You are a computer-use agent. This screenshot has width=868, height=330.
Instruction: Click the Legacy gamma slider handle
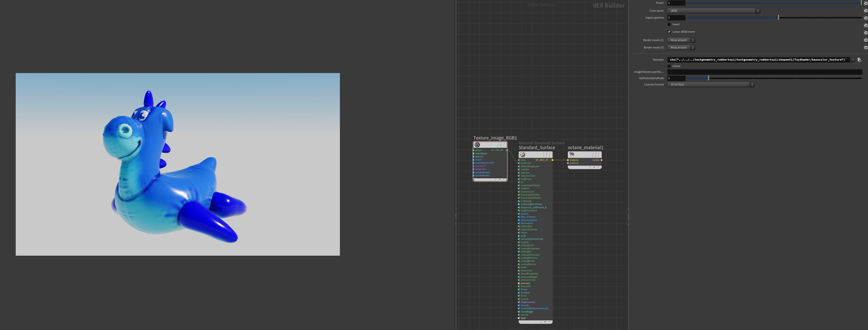(778, 18)
